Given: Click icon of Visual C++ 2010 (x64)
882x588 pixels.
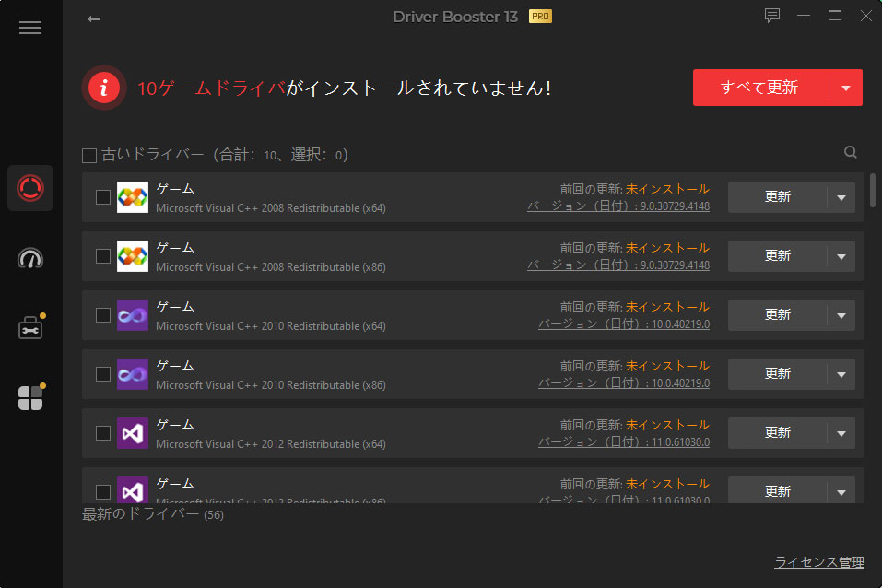Looking at the screenshot, I should click(x=133, y=315).
